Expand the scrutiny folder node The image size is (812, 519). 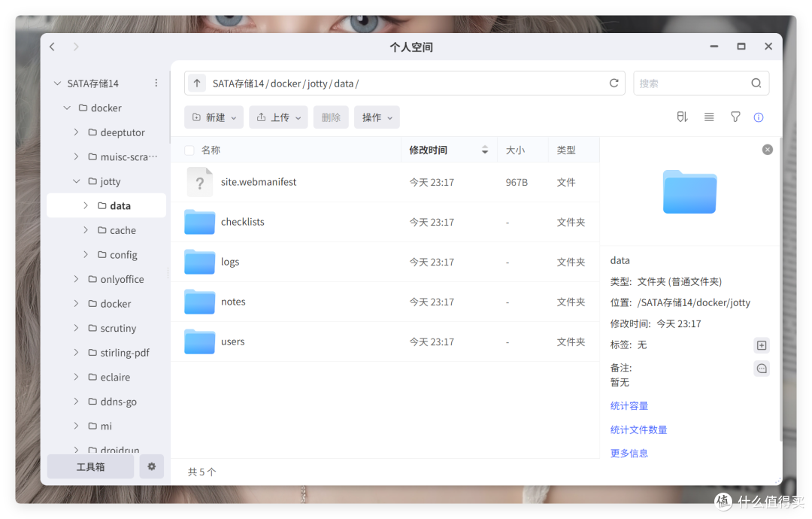(x=76, y=328)
